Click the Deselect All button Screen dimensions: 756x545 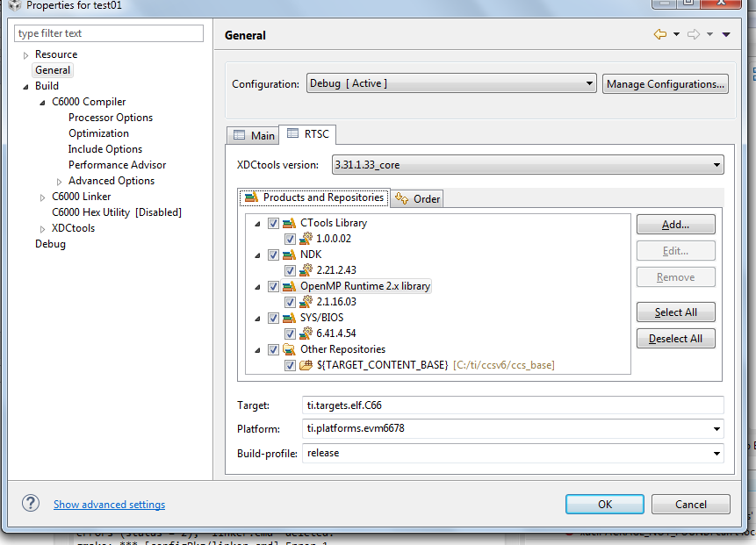click(x=675, y=339)
